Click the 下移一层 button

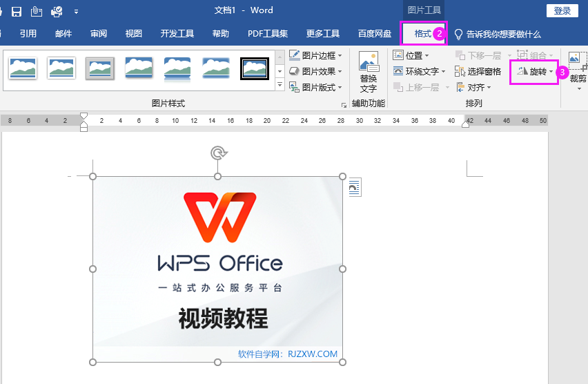(478, 55)
